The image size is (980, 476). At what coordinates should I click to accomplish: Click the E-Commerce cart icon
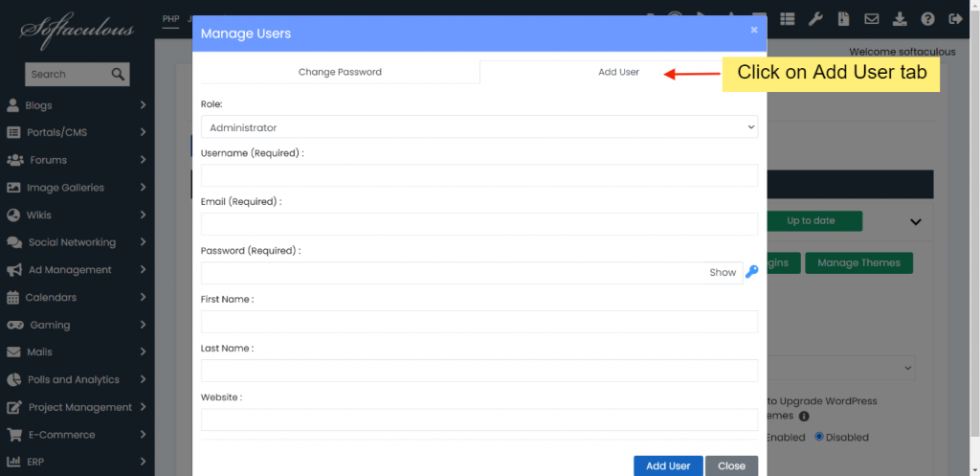pos(13,435)
